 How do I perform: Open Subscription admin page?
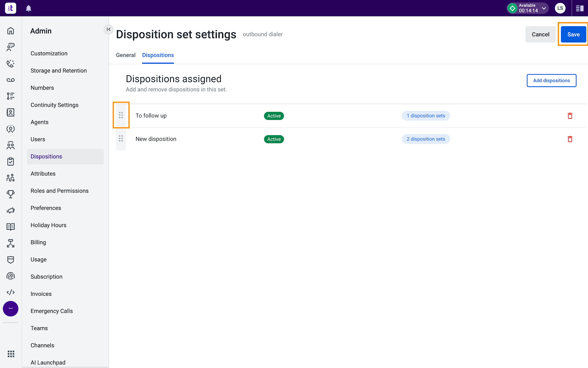[47, 277]
